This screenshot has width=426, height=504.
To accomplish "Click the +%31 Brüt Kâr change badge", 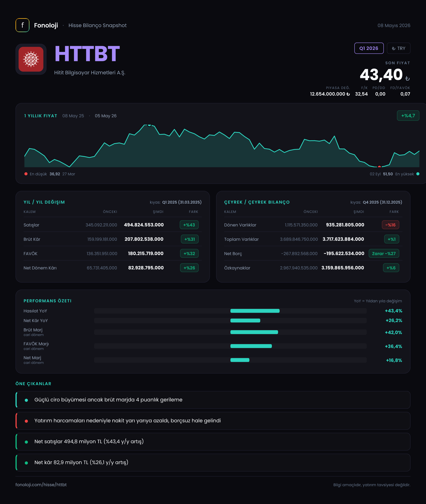I will point(190,239).
